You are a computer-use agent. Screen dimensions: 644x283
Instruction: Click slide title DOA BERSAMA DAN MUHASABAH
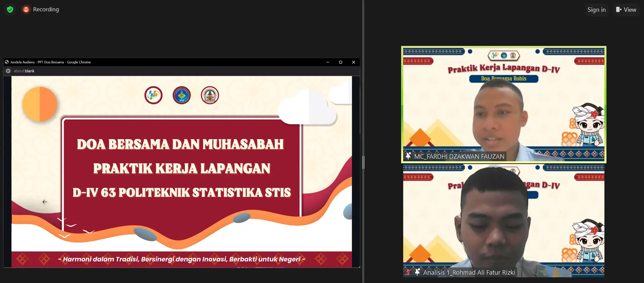(180, 144)
